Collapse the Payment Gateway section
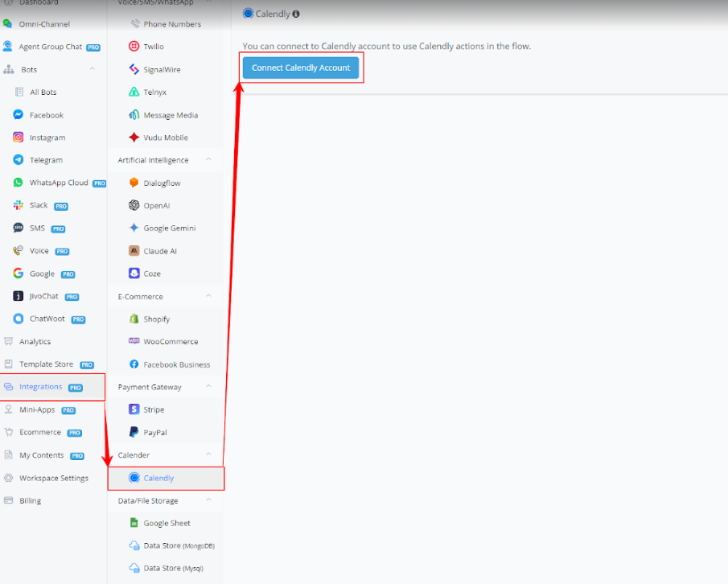The width and height of the screenshot is (728, 584). point(209,387)
